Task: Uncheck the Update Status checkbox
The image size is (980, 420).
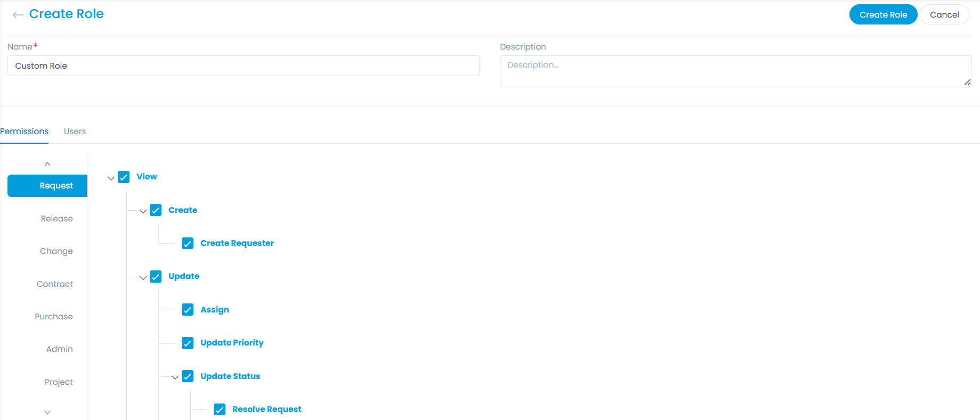Action: pos(188,376)
